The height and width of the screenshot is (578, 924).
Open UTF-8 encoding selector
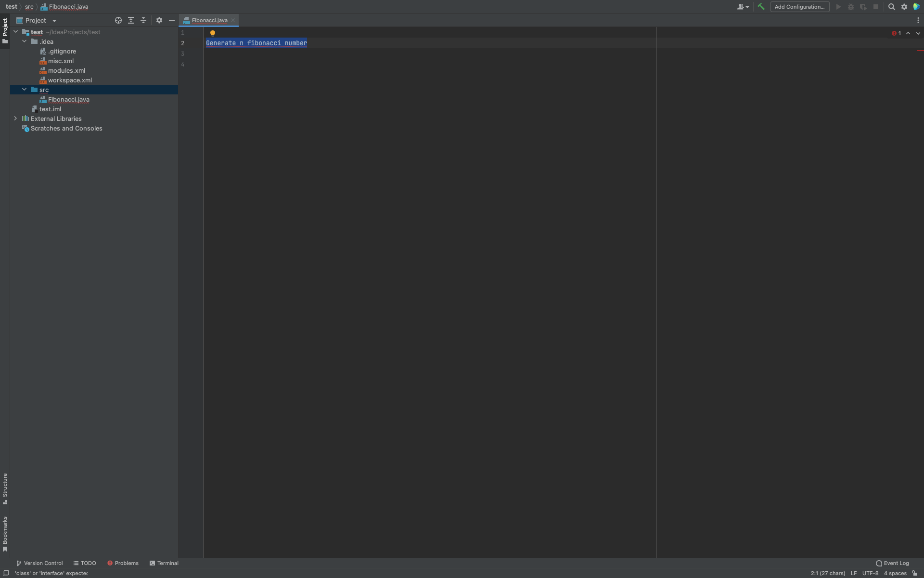pyautogui.click(x=870, y=573)
